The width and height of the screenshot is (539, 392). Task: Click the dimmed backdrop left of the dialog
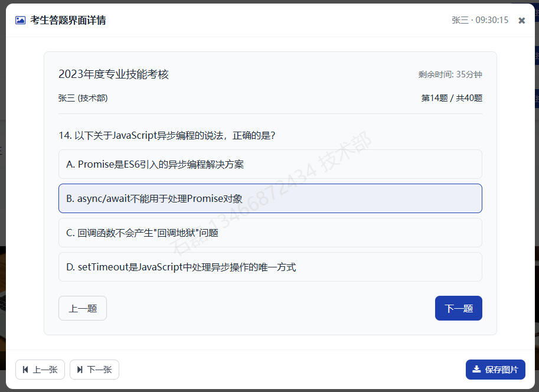tap(2, 195)
